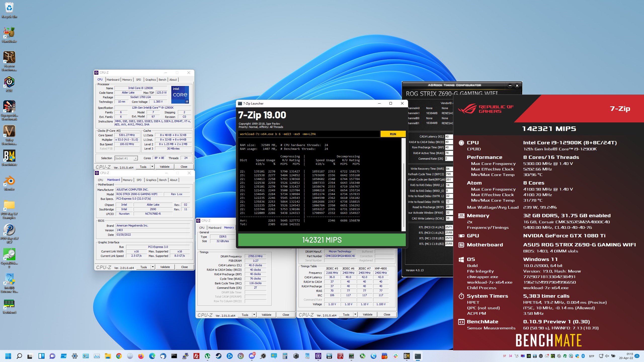
Task: Open taskbar Search
Action: coord(19,356)
